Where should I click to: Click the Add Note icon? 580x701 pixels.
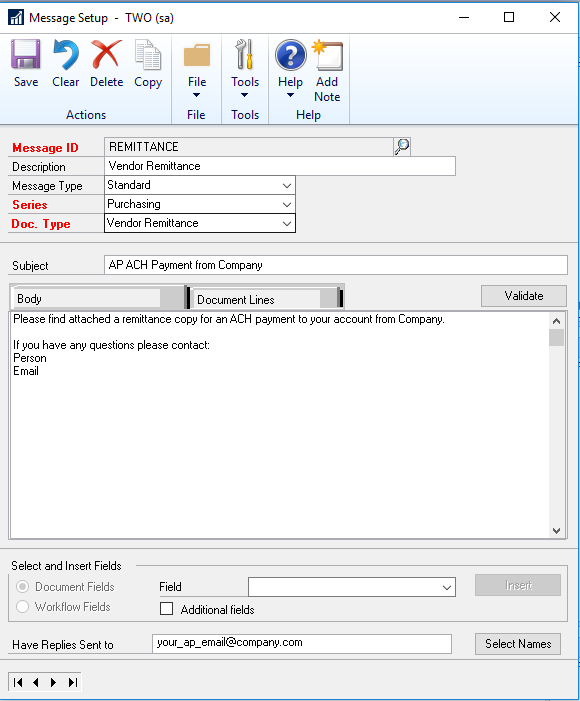tap(327, 55)
